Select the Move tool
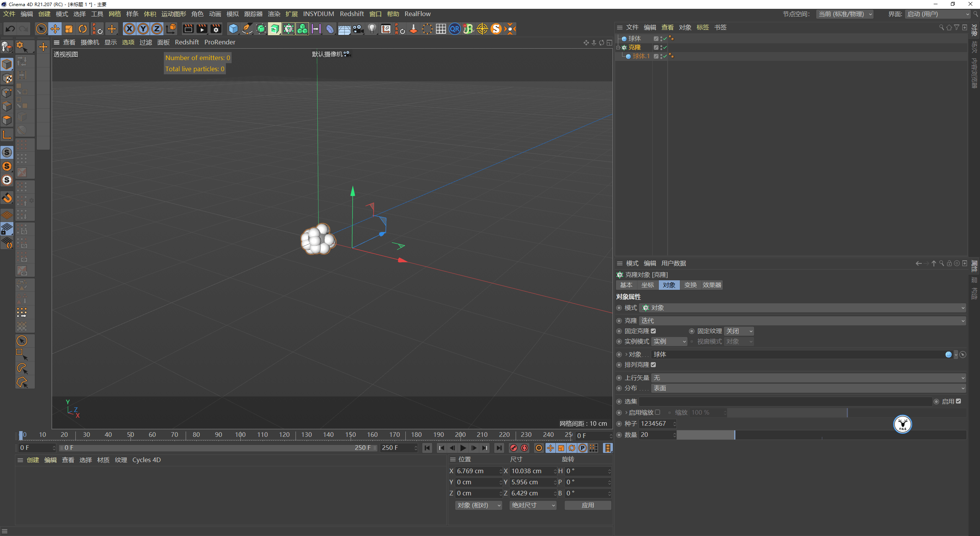Viewport: 980px width, 536px height. [55, 29]
